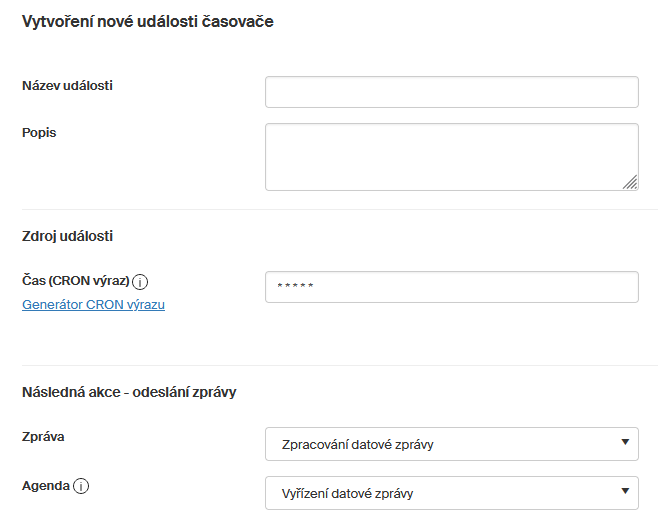Open the 'Vyřízení datové zprávy' combo box
Image resolution: width=658 pixels, height=520 pixels.
click(x=452, y=493)
